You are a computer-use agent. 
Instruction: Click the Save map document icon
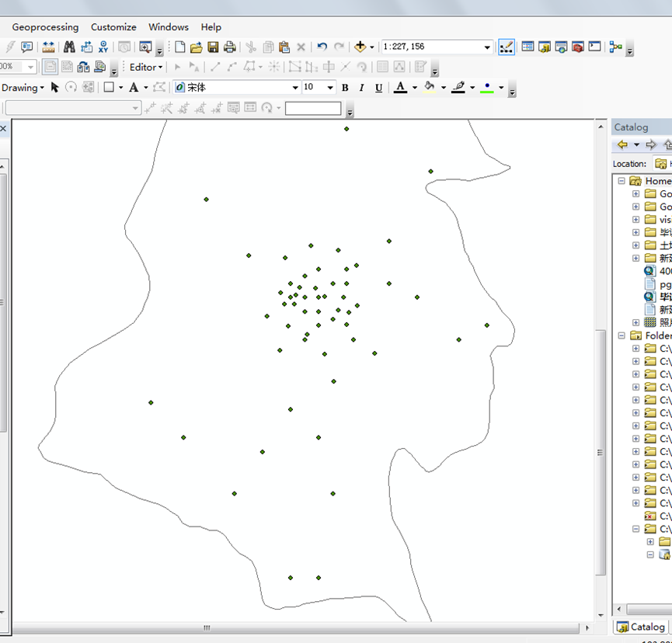[213, 47]
